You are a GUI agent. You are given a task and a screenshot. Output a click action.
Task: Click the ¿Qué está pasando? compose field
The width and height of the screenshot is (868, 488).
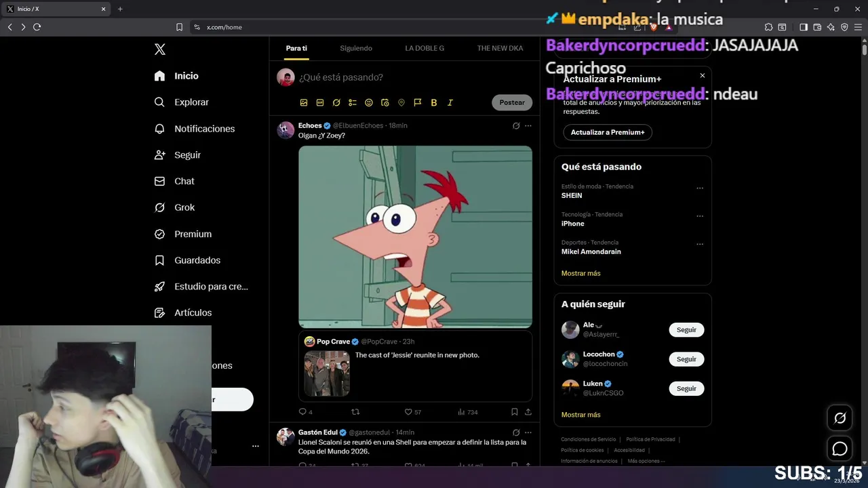[414, 77]
